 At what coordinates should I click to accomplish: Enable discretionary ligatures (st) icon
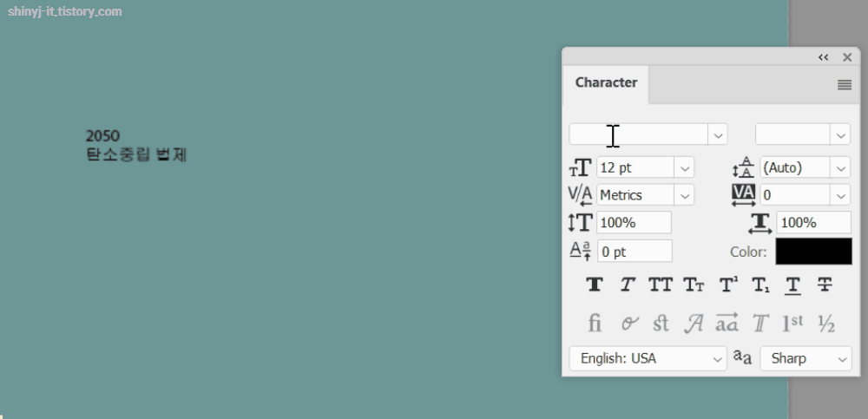pyautogui.click(x=661, y=323)
